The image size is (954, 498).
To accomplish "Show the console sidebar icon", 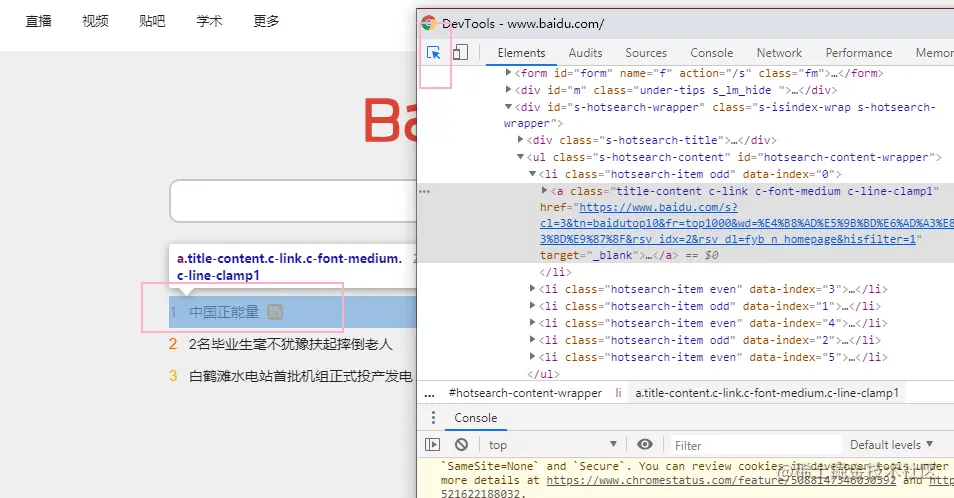I will click(x=432, y=444).
